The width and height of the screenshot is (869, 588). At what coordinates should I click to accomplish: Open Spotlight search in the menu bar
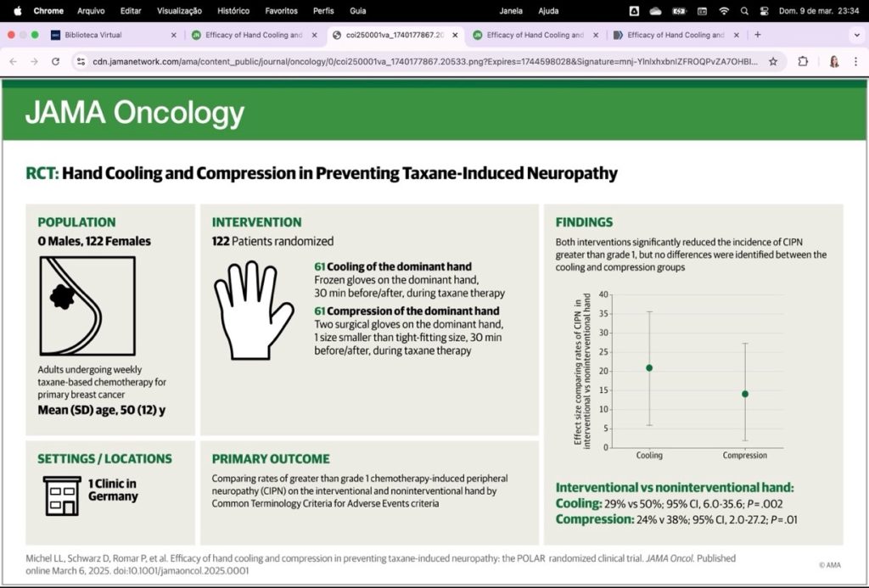(744, 10)
